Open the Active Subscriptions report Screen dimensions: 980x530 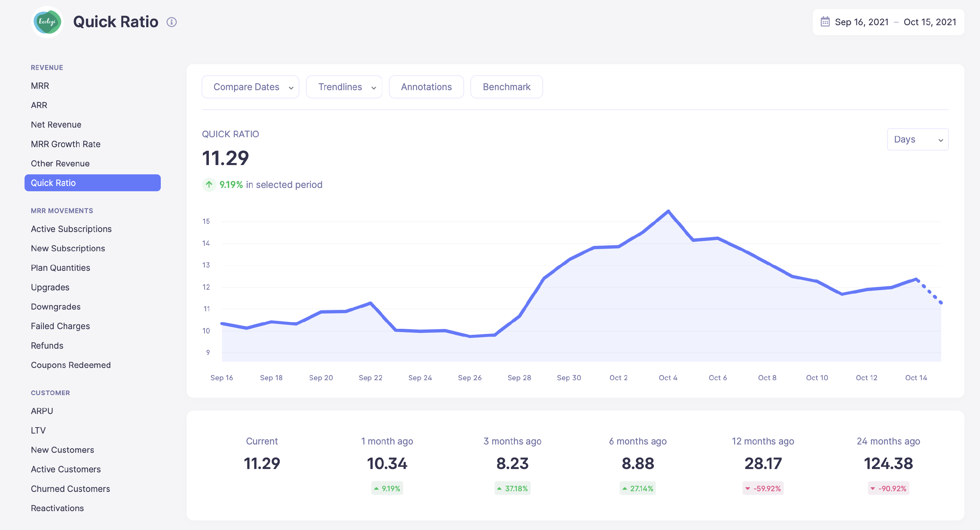coord(71,229)
